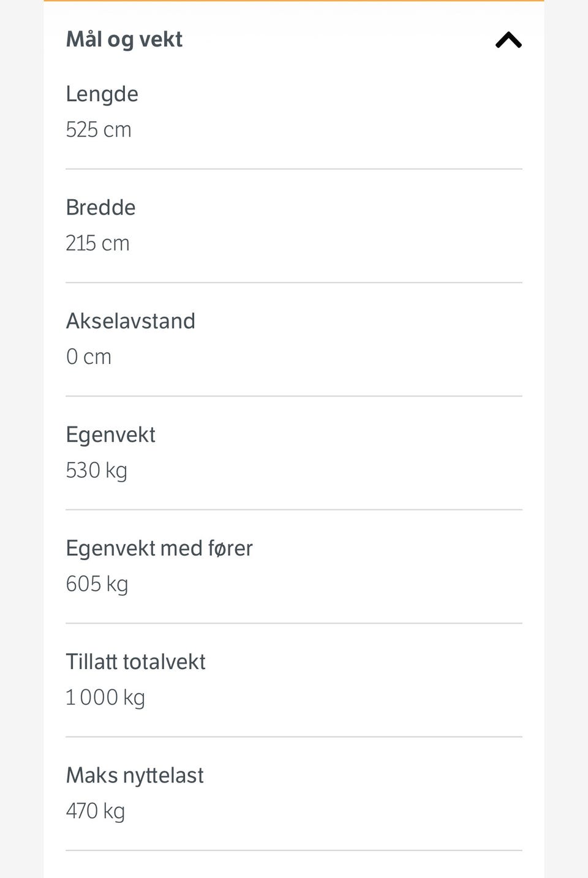
Task: Click the 525 cm length value
Action: coord(99,130)
